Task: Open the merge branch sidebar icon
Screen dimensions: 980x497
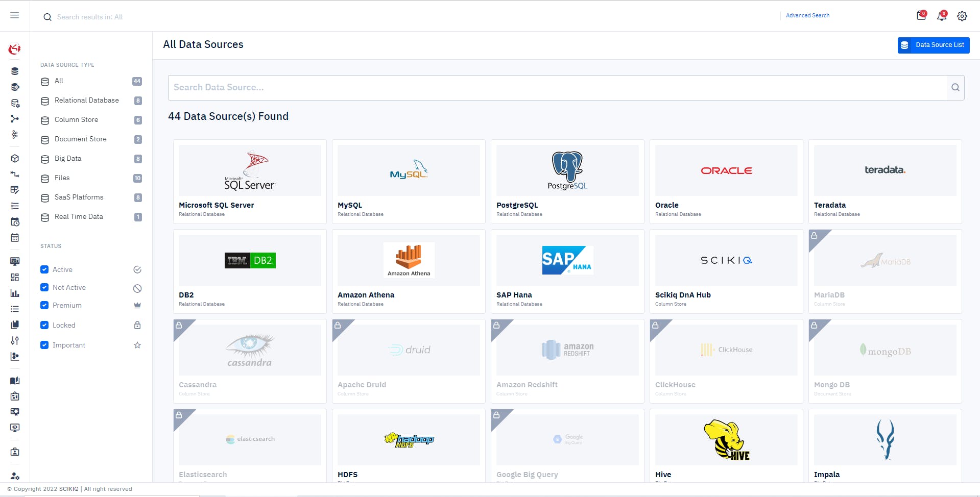Action: [x=15, y=119]
